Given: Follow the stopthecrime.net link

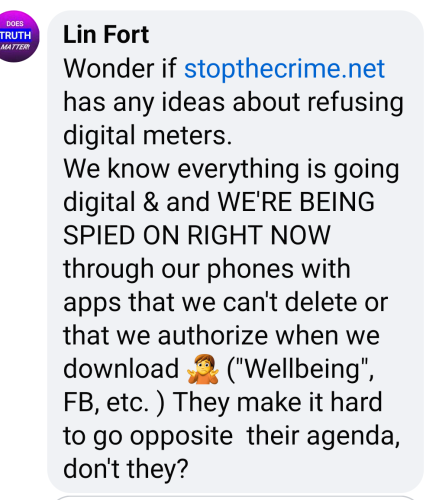Looking at the screenshot, I should pyautogui.click(x=284, y=69).
